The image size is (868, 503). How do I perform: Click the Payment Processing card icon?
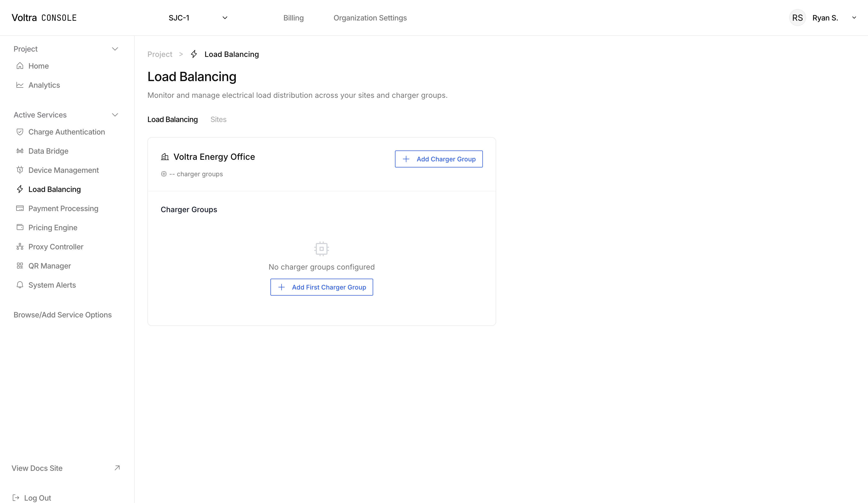coord(20,208)
